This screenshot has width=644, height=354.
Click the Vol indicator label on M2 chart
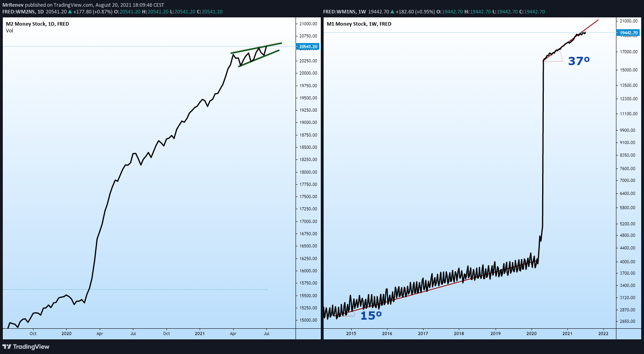tap(9, 31)
